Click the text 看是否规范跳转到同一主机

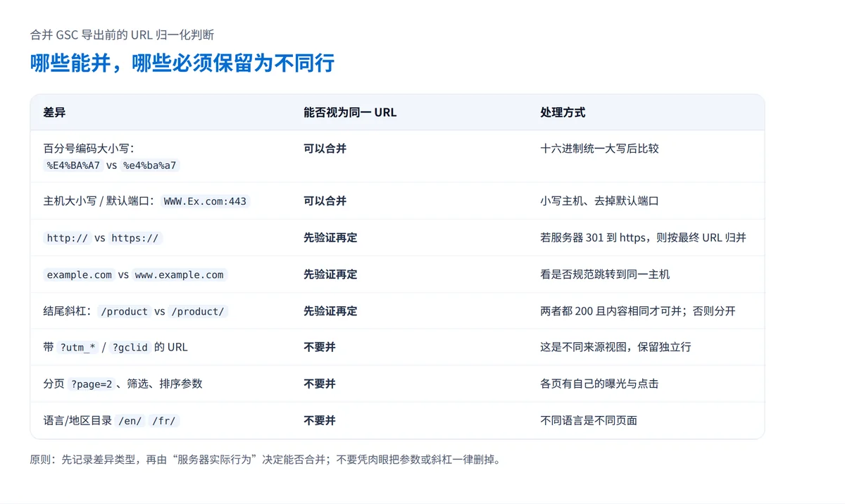tap(605, 275)
